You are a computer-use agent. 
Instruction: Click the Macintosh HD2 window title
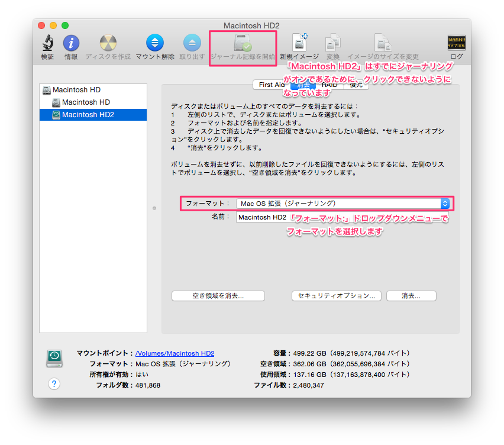click(x=251, y=25)
